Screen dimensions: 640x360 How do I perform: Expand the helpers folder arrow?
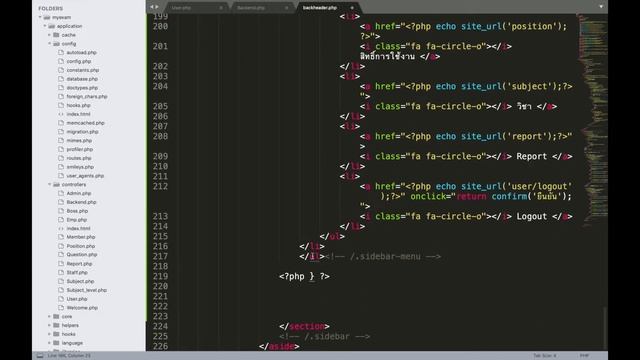click(x=49, y=325)
